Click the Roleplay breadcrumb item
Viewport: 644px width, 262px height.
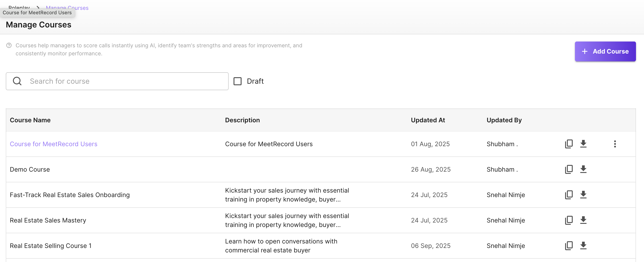pyautogui.click(x=19, y=7)
